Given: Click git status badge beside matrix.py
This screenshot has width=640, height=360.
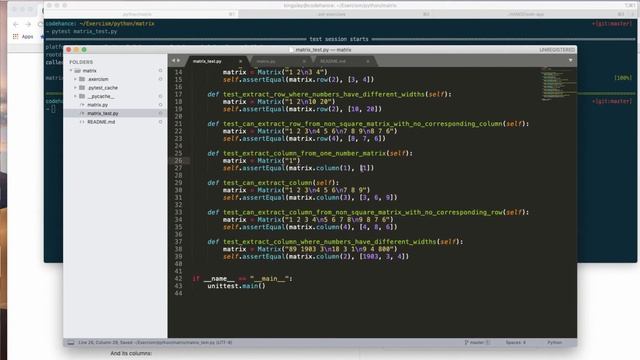Looking at the screenshot, I should click(x=160, y=105).
